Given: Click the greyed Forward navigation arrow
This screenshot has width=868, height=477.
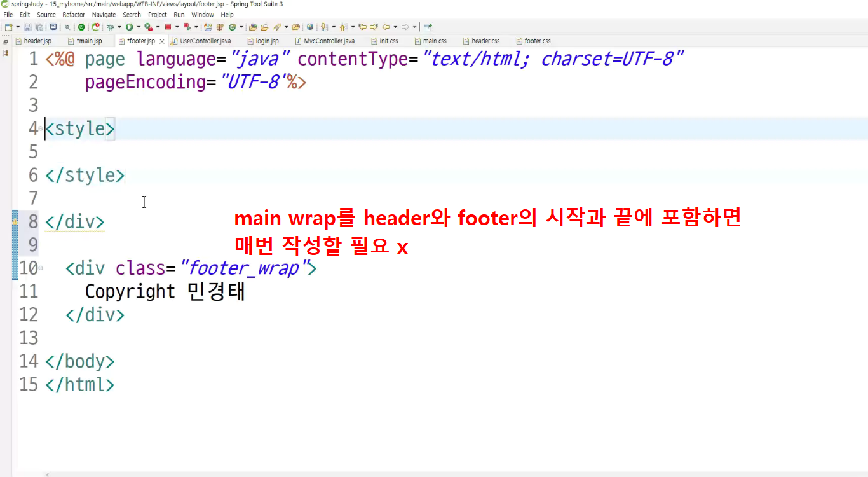Looking at the screenshot, I should click(405, 27).
